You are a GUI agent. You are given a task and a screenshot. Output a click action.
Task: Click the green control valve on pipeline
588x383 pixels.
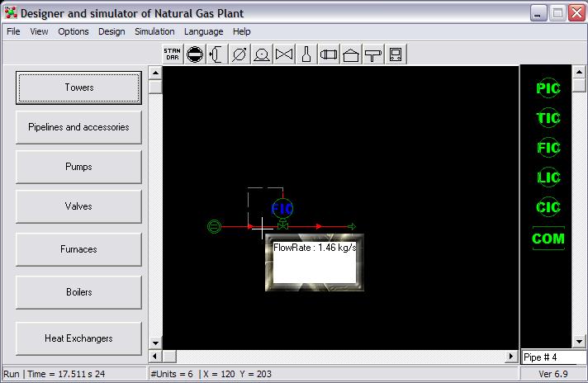coord(282,225)
